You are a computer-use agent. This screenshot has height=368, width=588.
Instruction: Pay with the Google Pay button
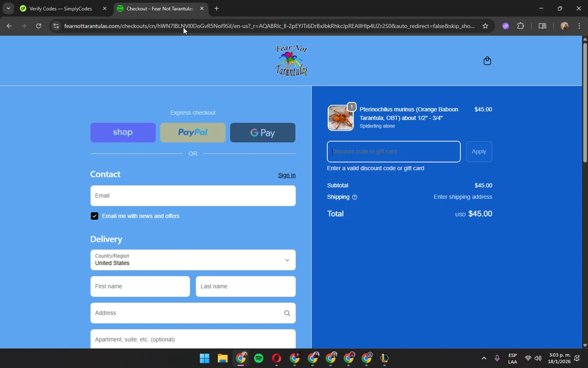263,133
